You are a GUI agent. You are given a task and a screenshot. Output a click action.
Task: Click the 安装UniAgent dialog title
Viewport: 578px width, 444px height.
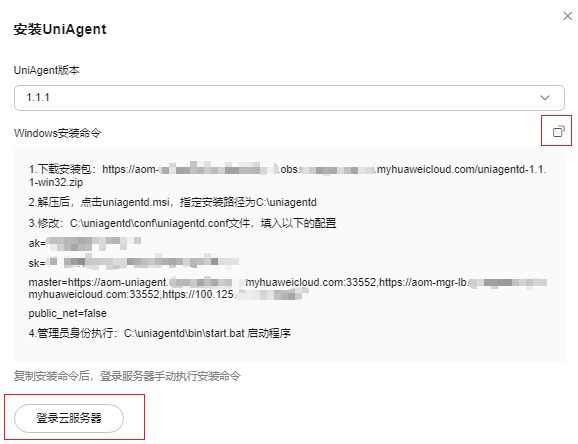[60, 29]
